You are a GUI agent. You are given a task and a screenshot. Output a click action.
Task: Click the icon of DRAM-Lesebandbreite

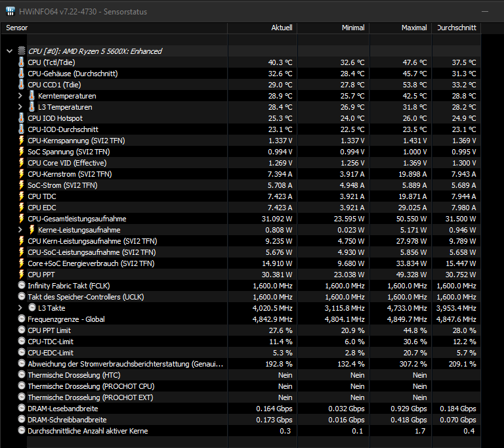point(22,408)
